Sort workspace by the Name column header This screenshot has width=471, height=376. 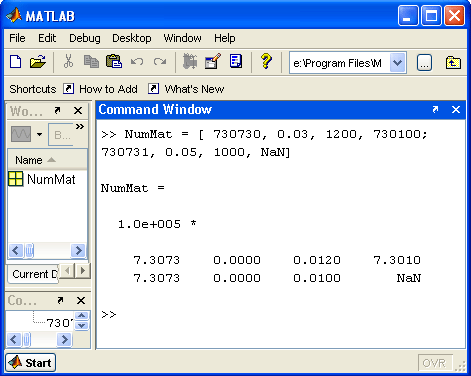coord(47,160)
